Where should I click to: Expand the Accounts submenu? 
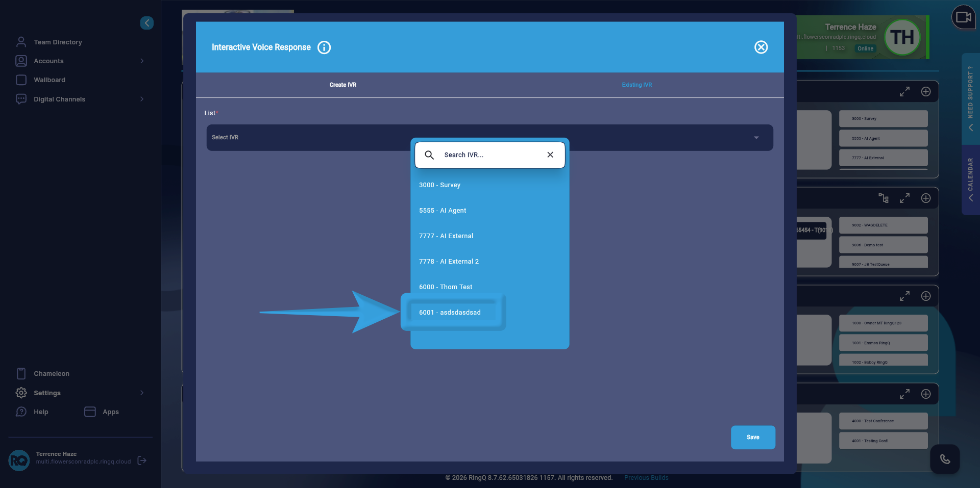142,61
